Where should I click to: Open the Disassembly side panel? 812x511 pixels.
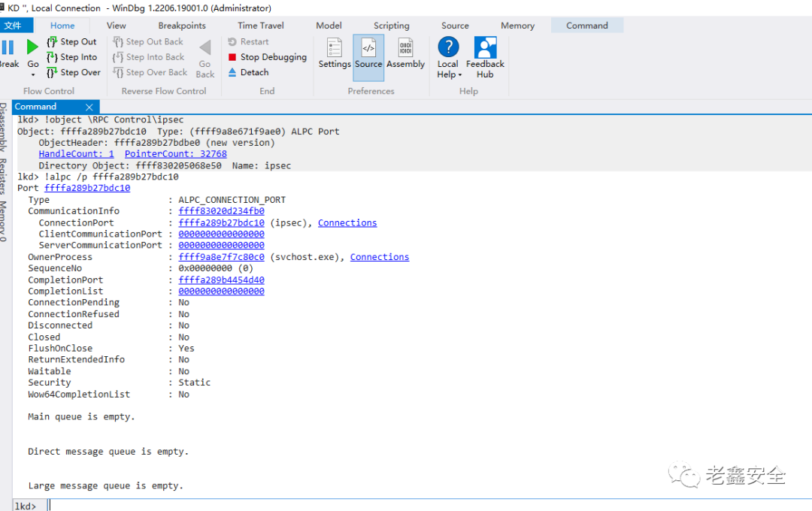[4, 126]
